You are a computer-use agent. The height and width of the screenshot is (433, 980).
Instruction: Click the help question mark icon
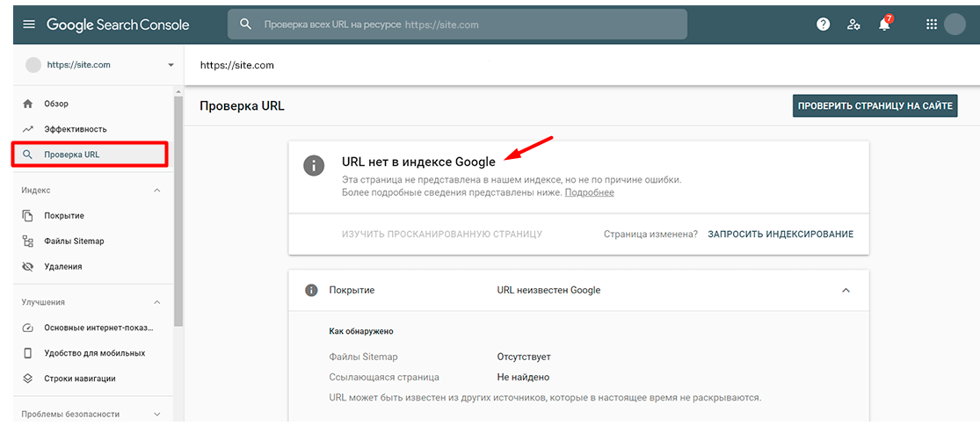tap(823, 25)
